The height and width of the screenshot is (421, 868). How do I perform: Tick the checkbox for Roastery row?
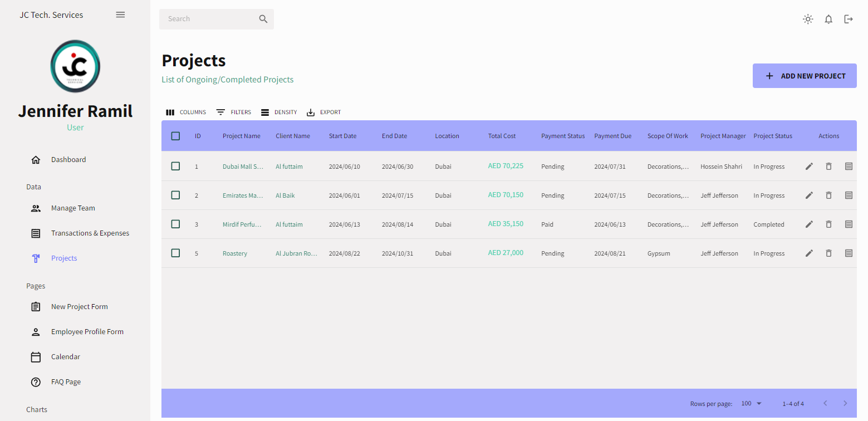tap(175, 253)
